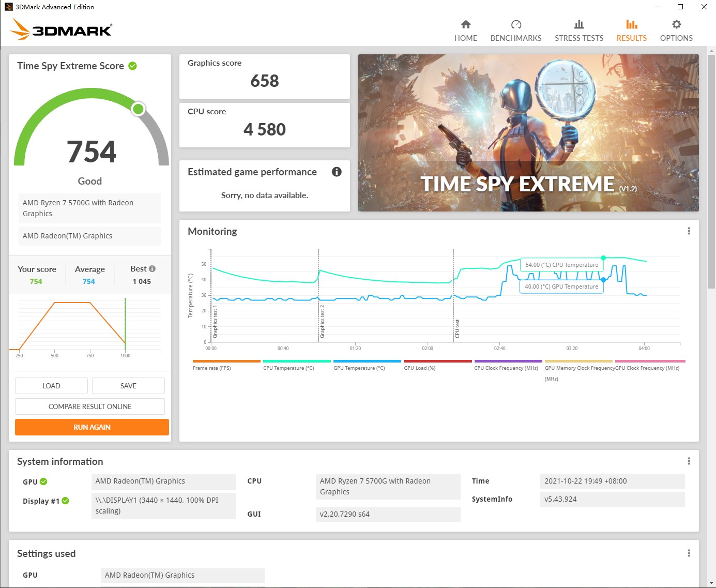This screenshot has width=716, height=588.
Task: Click the Your score value 754
Action: pyautogui.click(x=36, y=281)
